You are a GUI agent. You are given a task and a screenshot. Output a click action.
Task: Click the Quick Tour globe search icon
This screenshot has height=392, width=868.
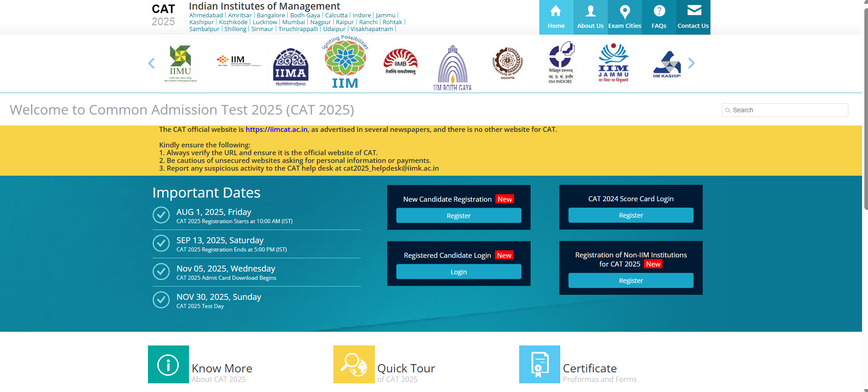(x=354, y=365)
